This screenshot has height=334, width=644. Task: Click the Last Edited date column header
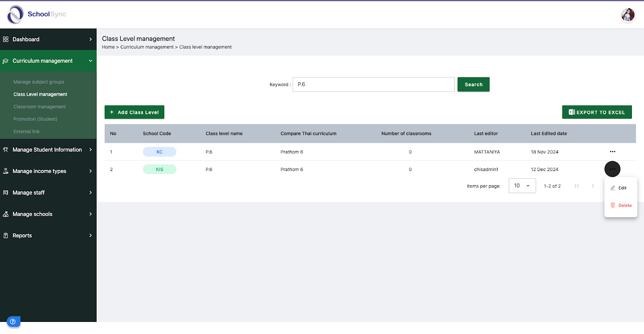click(x=549, y=134)
